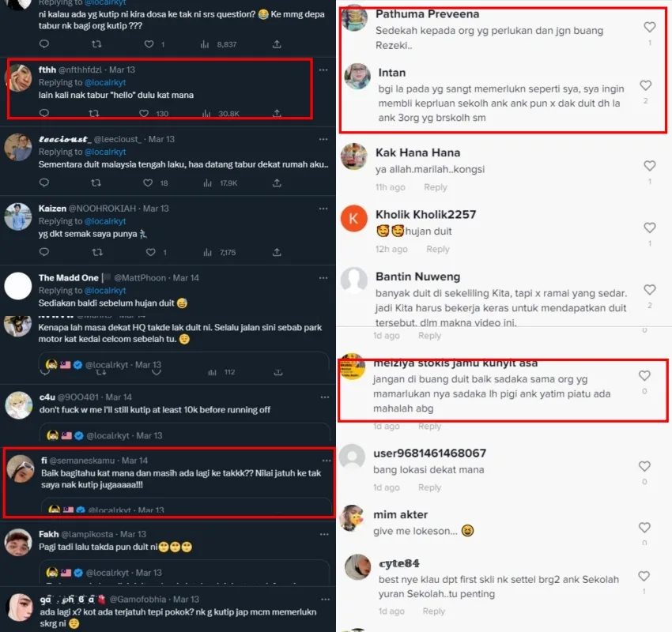Toggle heart on Bantin Nuweng's comment
Viewport: 672px width, 632px height.
pyautogui.click(x=650, y=291)
